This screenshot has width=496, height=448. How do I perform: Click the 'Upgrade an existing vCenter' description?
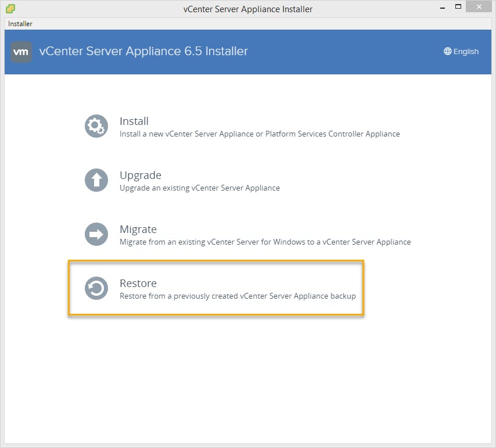(x=200, y=188)
